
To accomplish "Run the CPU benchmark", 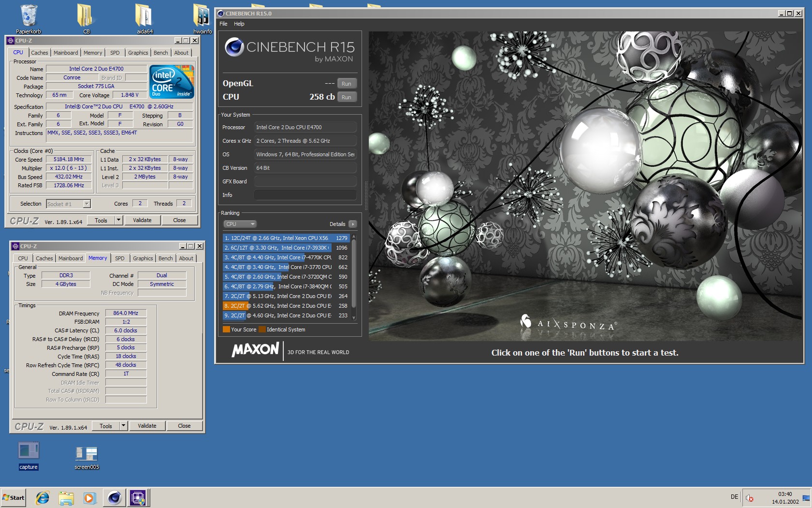I will coord(347,97).
